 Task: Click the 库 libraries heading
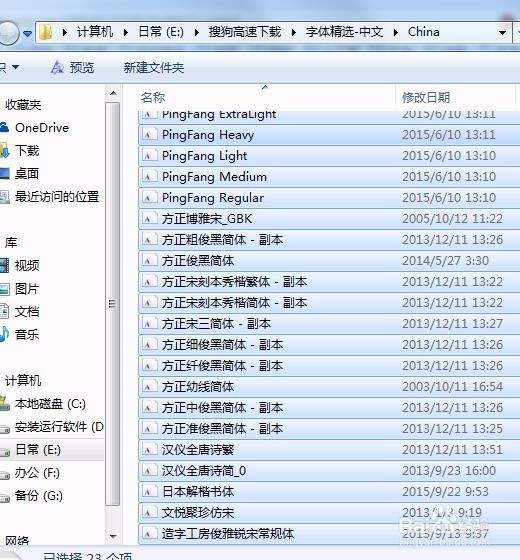click(11, 243)
